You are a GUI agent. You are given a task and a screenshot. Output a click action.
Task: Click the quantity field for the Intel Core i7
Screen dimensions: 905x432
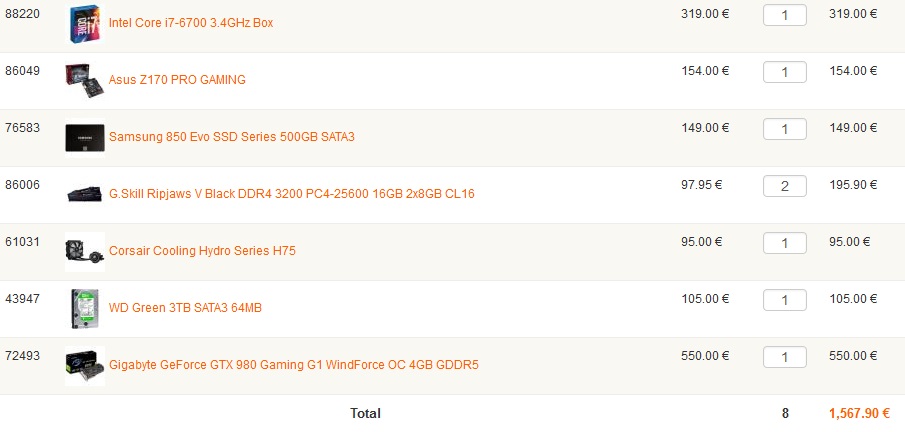pos(784,15)
